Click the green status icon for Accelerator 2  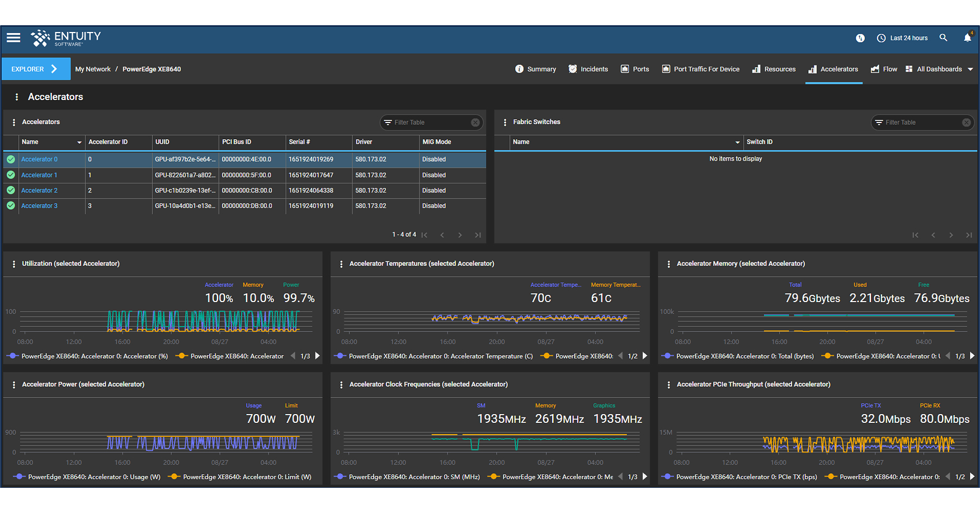(11, 190)
